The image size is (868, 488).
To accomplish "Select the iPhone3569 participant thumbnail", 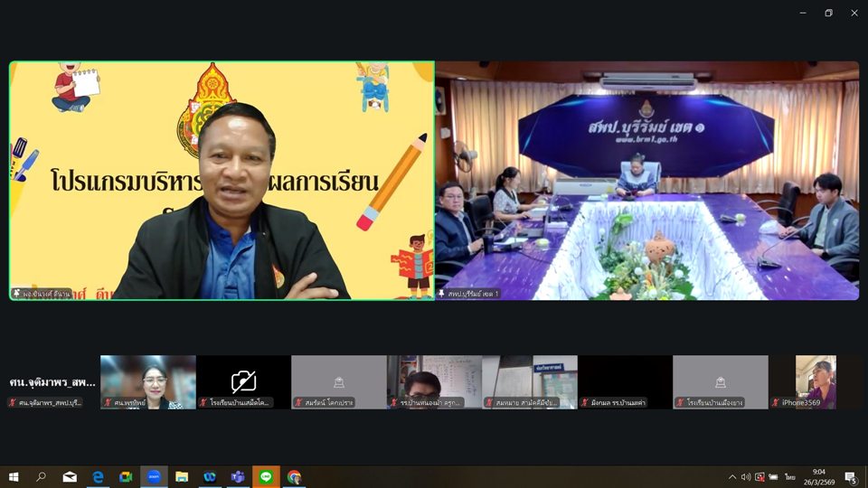I will click(x=816, y=381).
